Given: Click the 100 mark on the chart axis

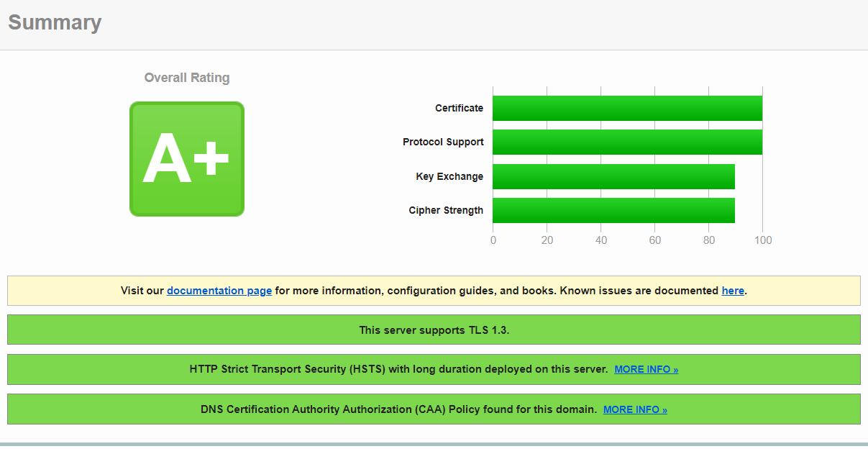Looking at the screenshot, I should pyautogui.click(x=763, y=240).
